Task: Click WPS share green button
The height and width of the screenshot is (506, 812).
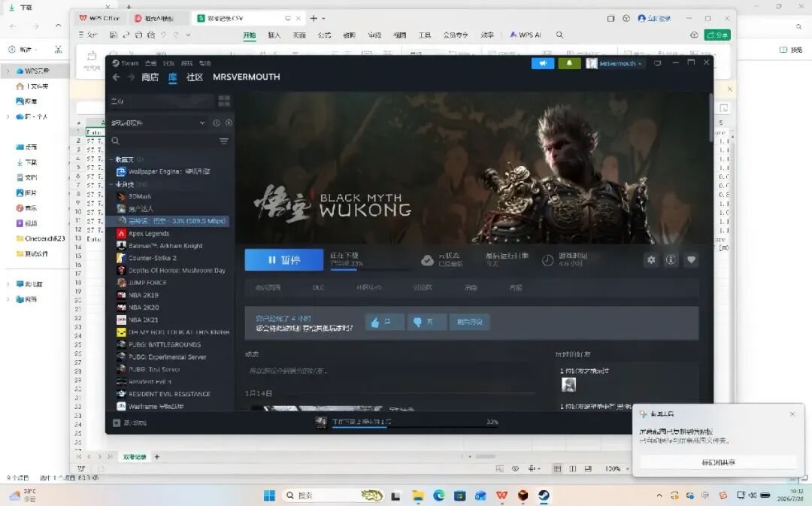Action: [717, 35]
